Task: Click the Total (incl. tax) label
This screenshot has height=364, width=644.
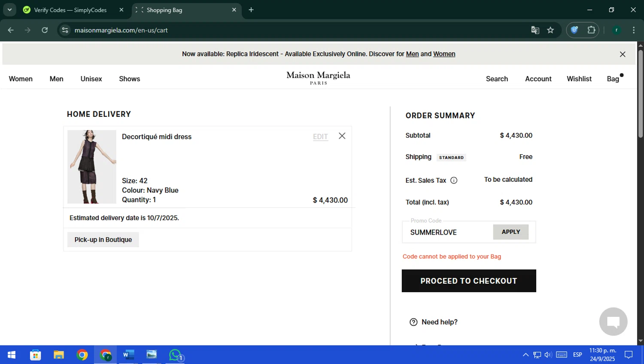Action: 427,202
